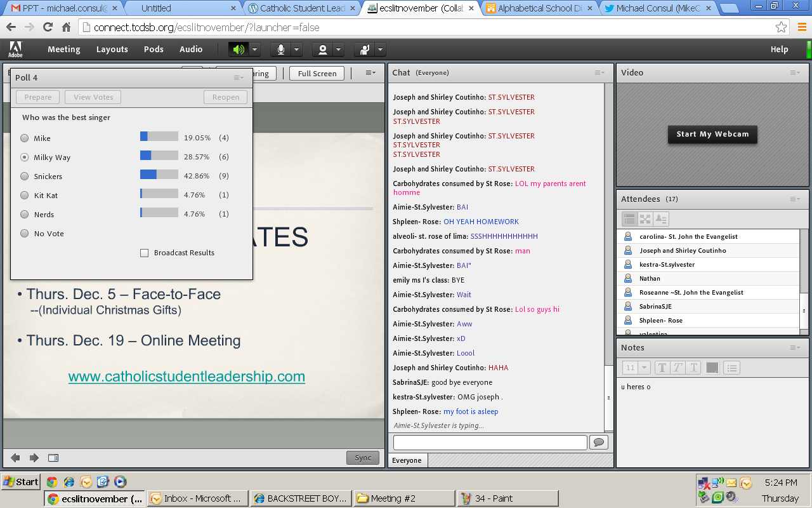Click the raise hand status icon

point(365,50)
